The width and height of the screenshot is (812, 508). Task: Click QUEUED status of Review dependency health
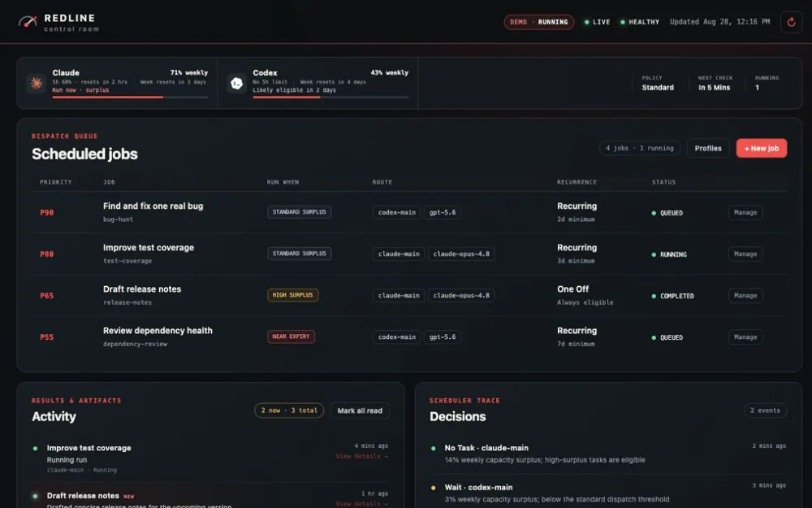667,337
